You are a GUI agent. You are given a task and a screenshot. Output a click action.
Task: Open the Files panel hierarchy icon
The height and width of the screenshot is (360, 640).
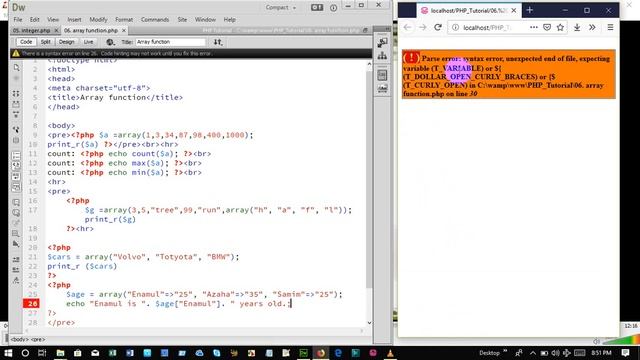click(x=382, y=56)
